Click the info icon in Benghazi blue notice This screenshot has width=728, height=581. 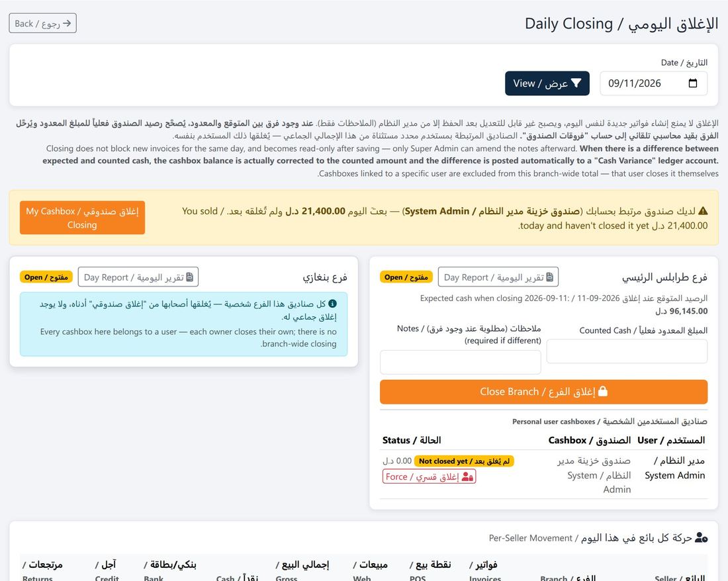coord(332,304)
